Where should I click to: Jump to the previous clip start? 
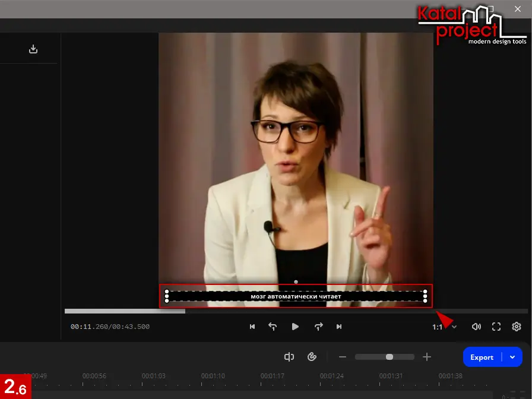252,327
